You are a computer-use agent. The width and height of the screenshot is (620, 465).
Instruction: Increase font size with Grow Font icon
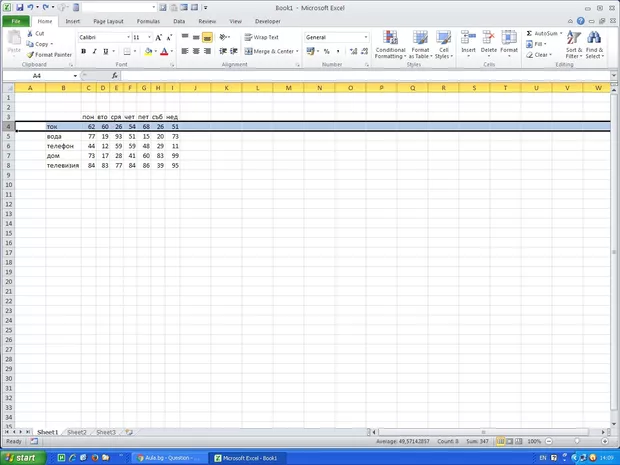[158, 38]
